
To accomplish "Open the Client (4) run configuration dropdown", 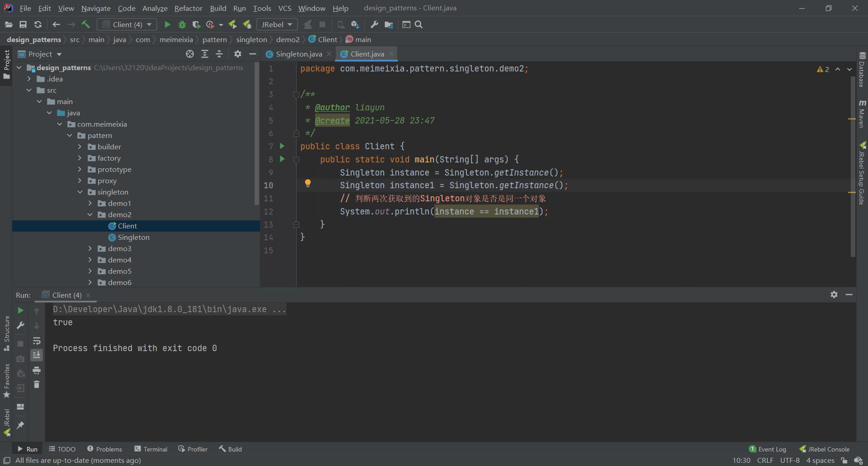I will 127,24.
